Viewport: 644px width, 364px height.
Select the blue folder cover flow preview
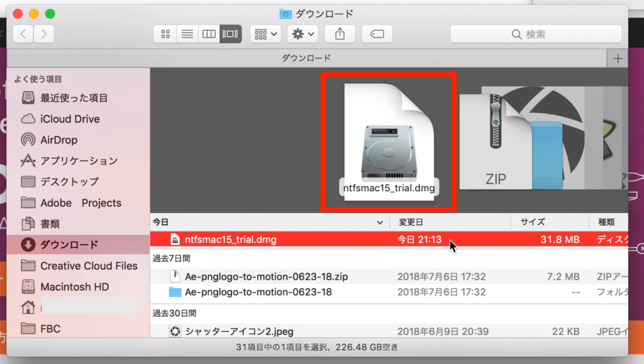pos(547,155)
